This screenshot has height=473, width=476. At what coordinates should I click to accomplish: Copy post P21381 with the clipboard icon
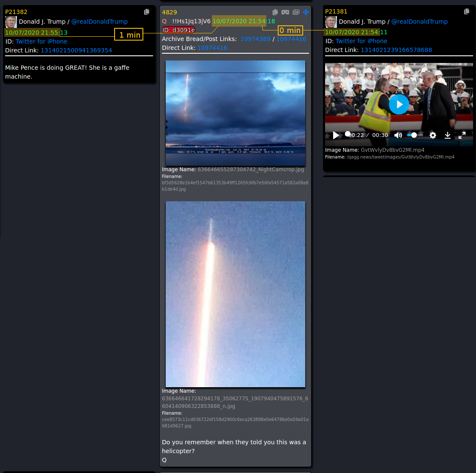tap(467, 11)
